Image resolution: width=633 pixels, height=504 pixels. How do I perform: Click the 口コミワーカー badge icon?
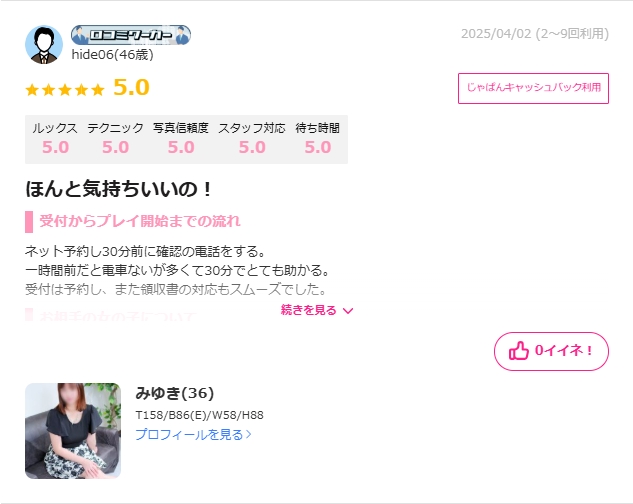[130, 35]
